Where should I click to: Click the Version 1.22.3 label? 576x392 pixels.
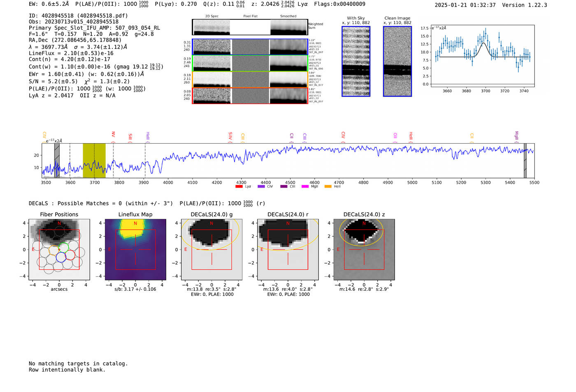(525, 5)
